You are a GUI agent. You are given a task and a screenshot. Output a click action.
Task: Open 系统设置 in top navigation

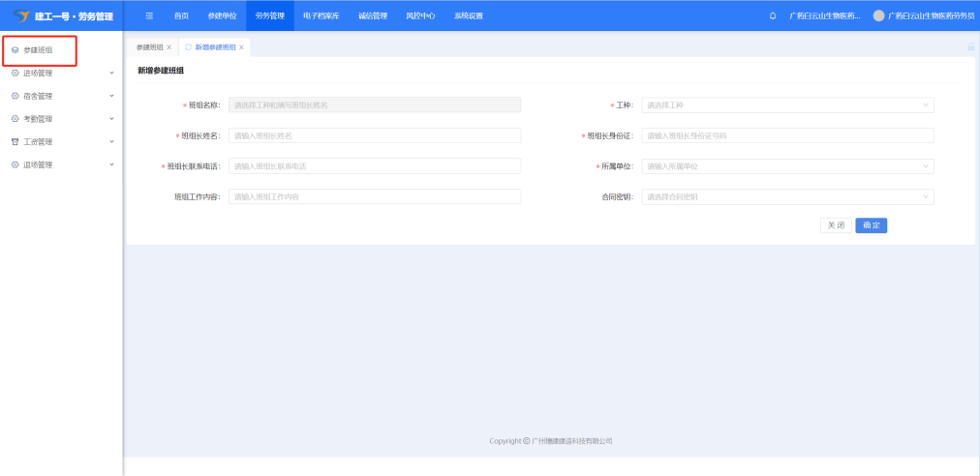click(x=468, y=15)
